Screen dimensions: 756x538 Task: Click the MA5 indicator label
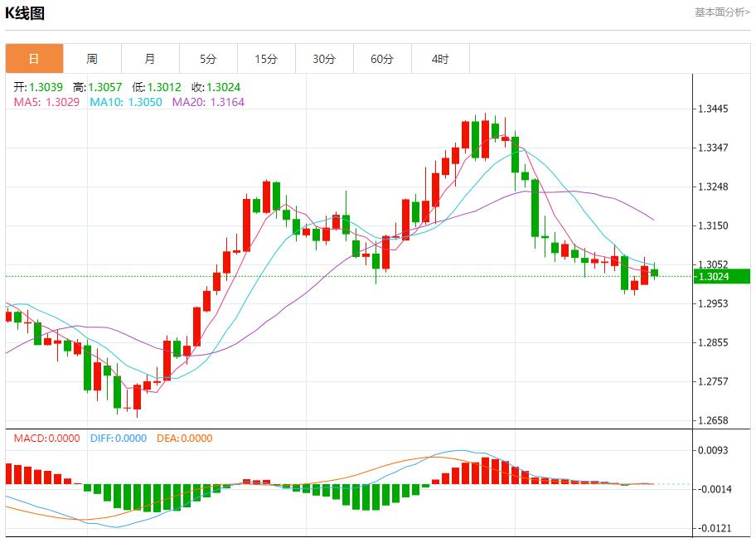[x=46, y=102]
